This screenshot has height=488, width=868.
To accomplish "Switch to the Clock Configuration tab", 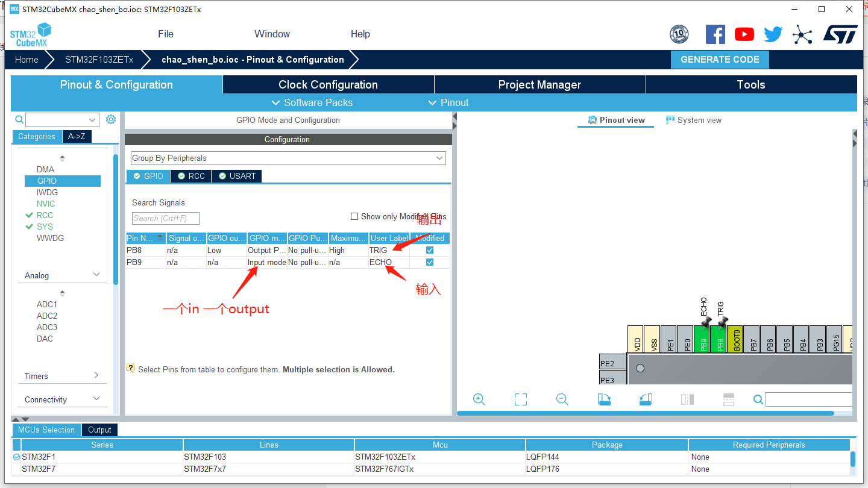I will tap(329, 84).
